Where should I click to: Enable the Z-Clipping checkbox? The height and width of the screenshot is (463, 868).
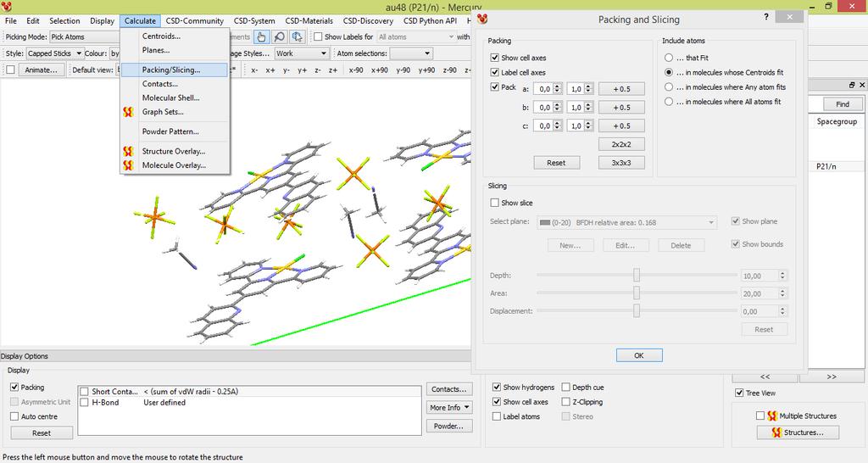point(565,402)
